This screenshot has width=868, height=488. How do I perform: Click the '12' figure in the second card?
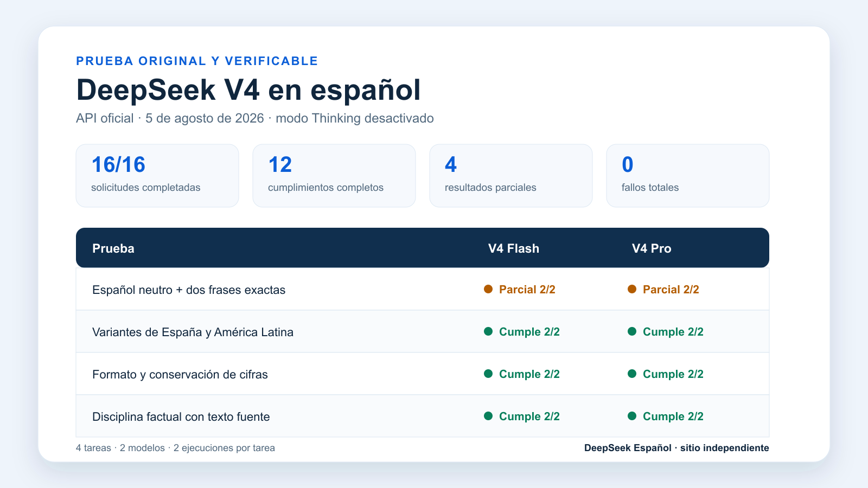pos(280,165)
